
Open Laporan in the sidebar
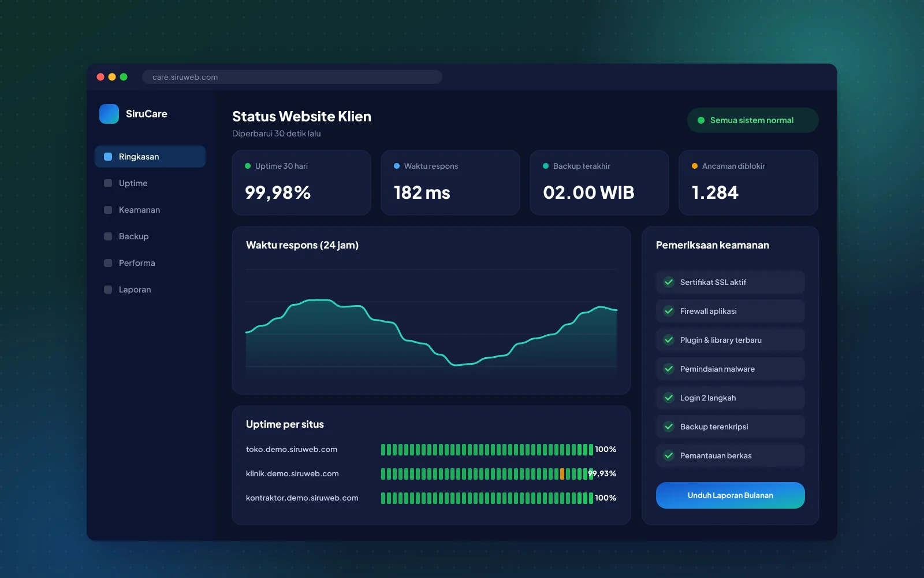[150, 290]
